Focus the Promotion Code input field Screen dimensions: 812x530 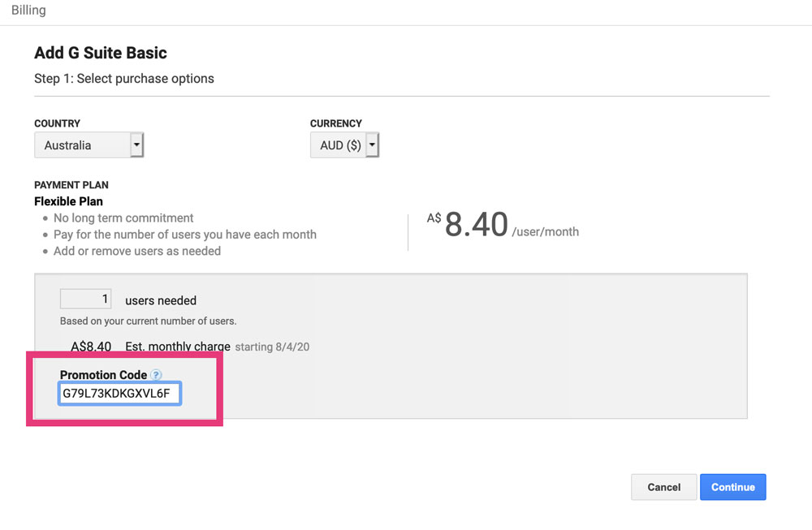(120, 394)
